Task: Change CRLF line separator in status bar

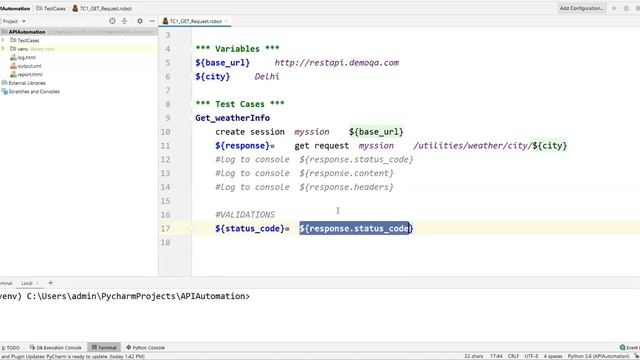Action: [513, 356]
